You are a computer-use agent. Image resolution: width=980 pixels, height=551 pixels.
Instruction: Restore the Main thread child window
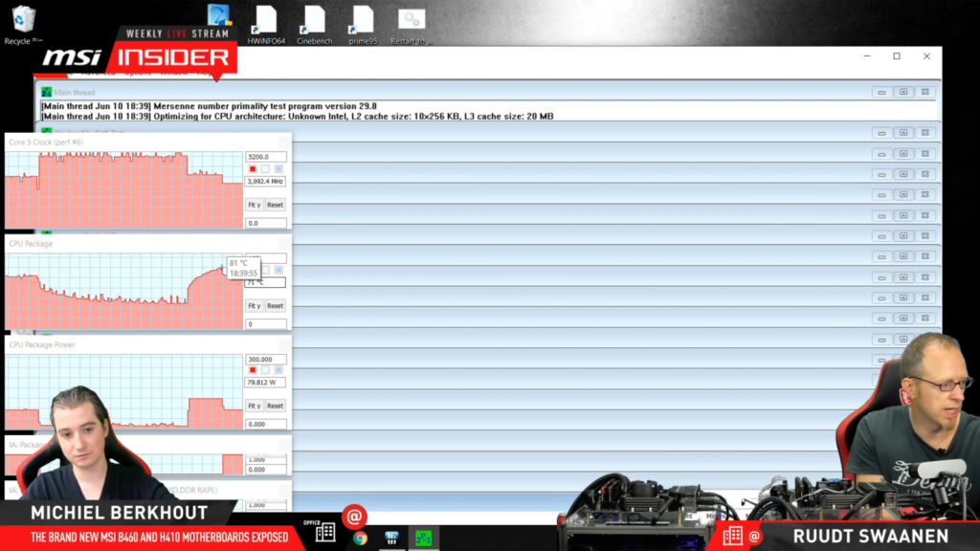click(903, 92)
